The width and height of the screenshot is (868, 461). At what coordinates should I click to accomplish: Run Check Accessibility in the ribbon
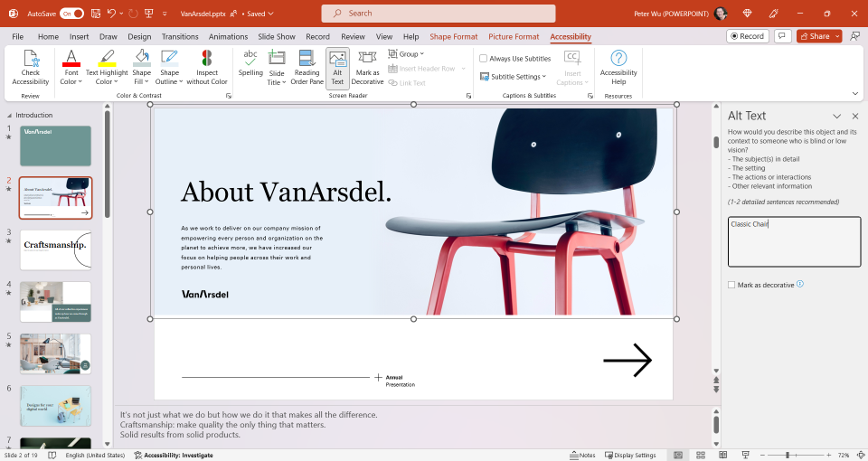coord(31,67)
